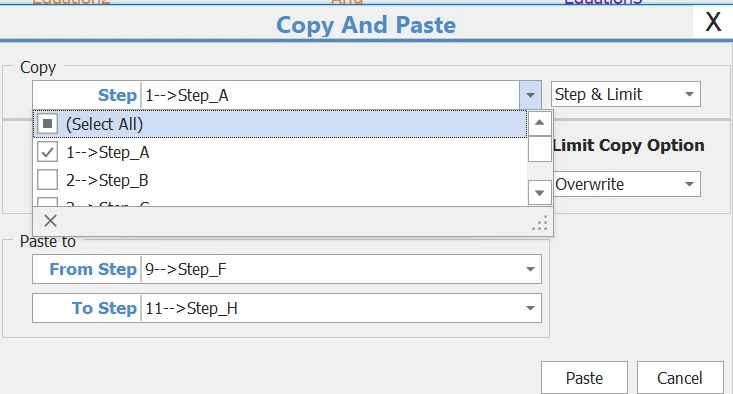This screenshot has height=394, width=733.
Task: Click the popup resize grip icon
Action: (x=540, y=223)
